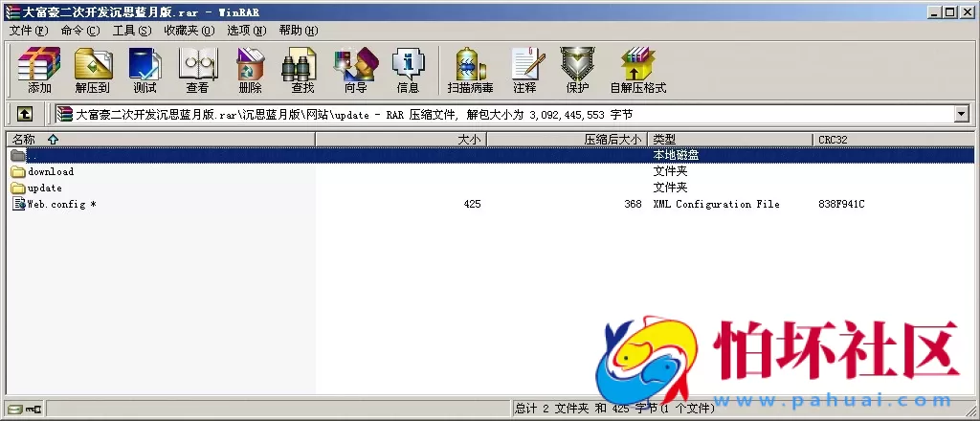Click the CRC value 838F941C
The image size is (980, 421).
[841, 204]
